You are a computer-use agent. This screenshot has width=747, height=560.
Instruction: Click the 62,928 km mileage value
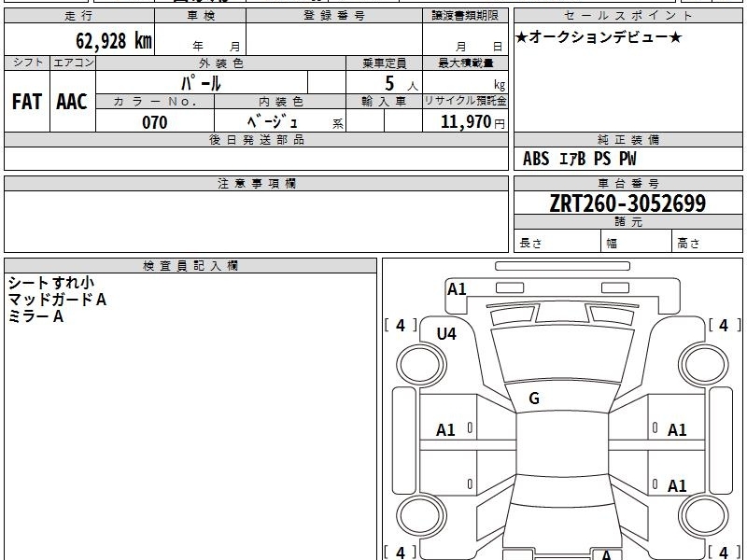pos(114,40)
